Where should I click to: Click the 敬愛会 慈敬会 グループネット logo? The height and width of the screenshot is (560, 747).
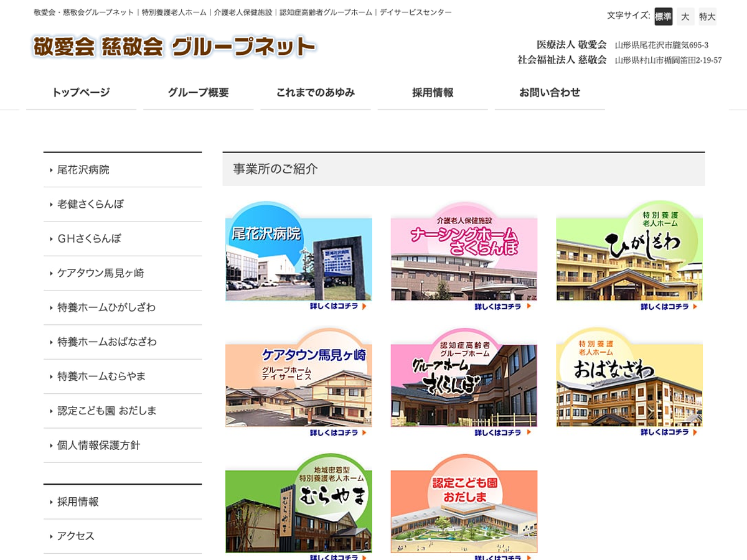coord(174,47)
